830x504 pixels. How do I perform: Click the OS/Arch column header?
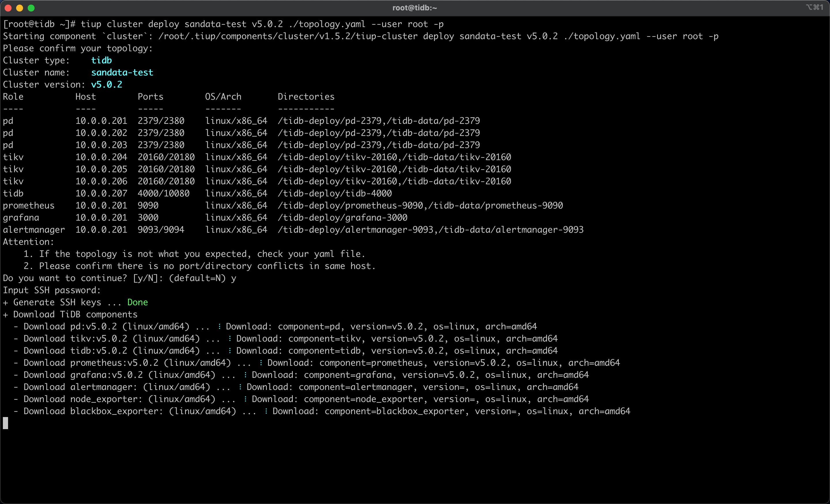point(223,97)
